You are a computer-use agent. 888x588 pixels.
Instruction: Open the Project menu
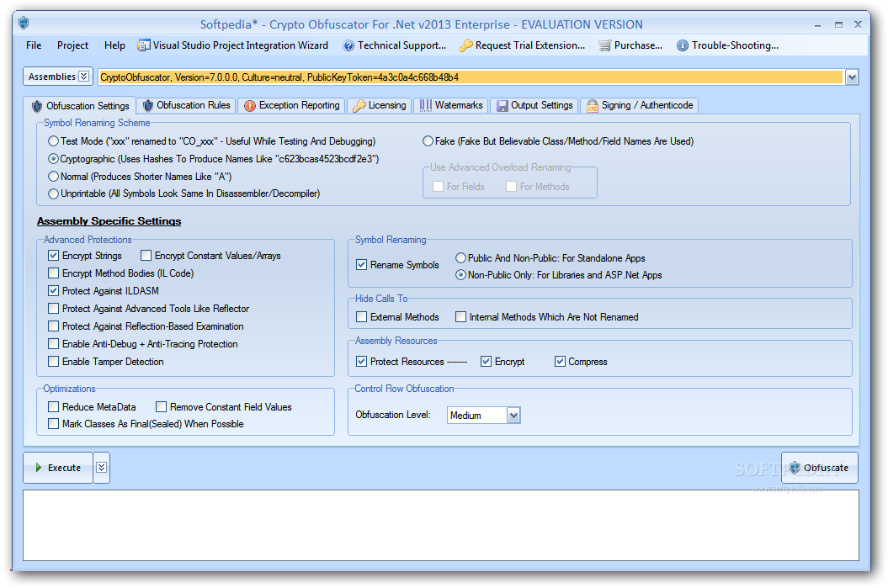pyautogui.click(x=72, y=45)
